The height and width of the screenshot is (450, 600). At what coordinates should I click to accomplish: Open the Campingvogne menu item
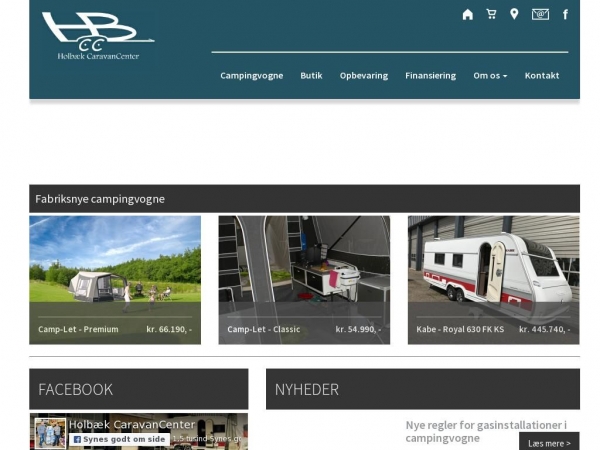(251, 75)
